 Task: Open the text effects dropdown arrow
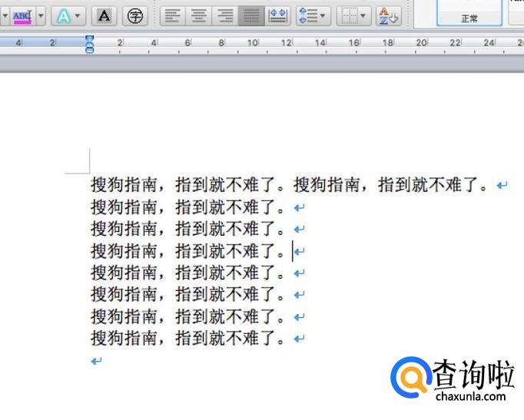click(x=78, y=15)
